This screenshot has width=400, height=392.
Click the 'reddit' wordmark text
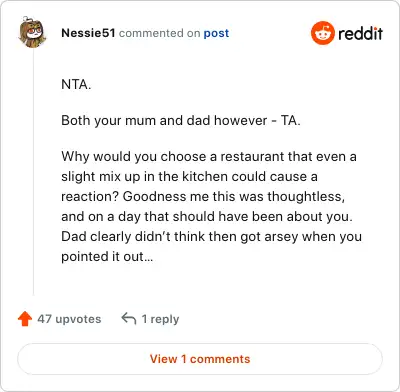(360, 33)
